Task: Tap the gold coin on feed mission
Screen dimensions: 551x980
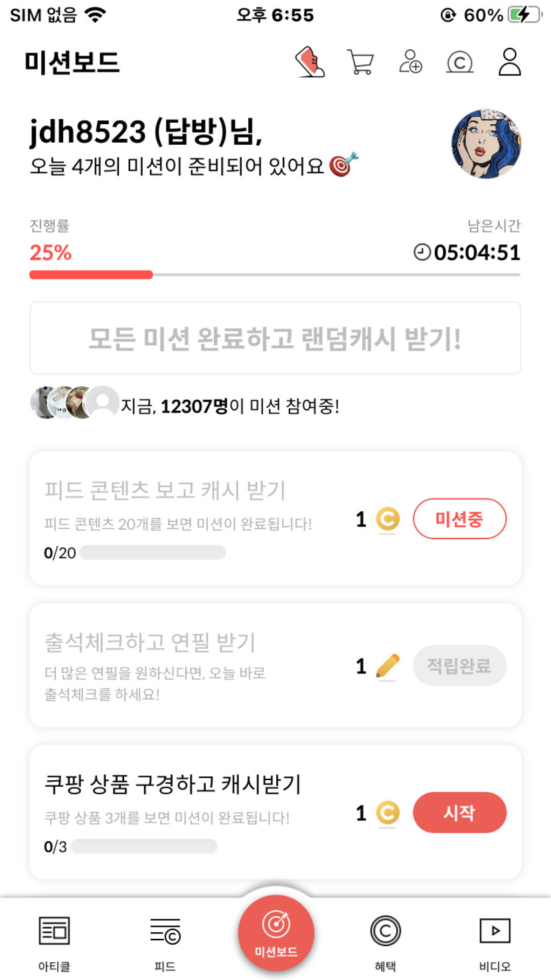Action: coord(387,519)
